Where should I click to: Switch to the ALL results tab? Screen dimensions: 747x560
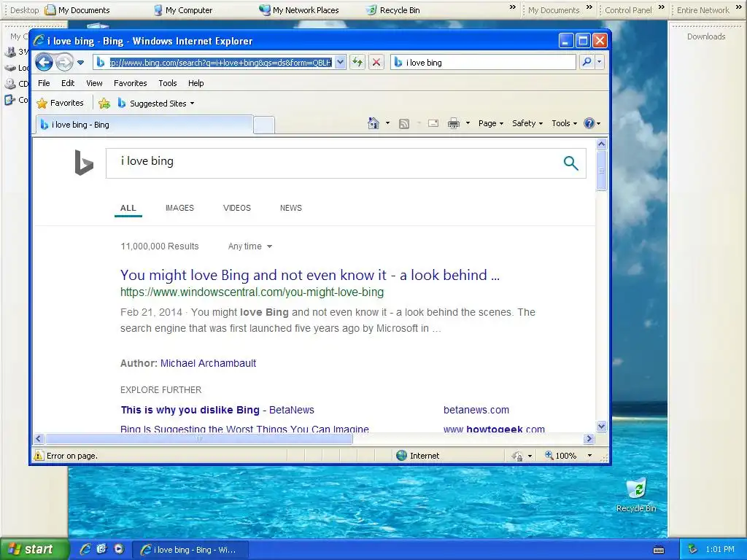point(128,208)
